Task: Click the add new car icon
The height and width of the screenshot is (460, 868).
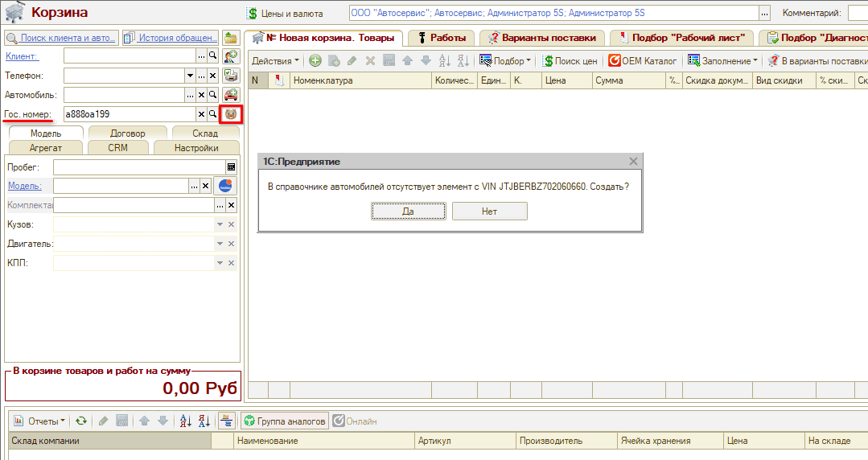Action: point(231,95)
